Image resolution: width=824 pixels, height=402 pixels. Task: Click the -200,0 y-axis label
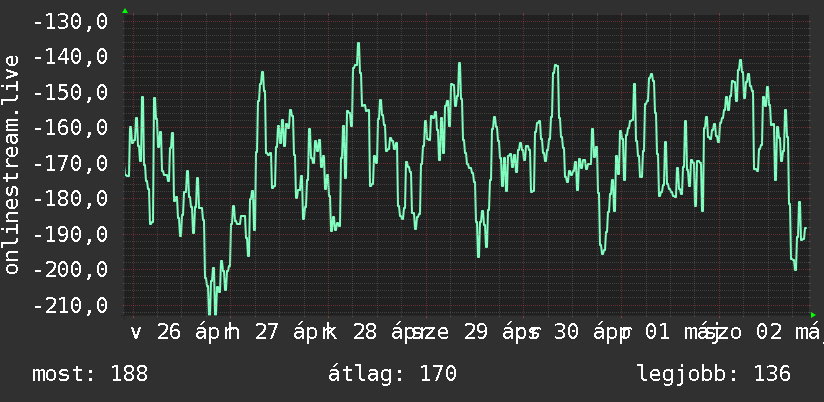tap(70, 270)
